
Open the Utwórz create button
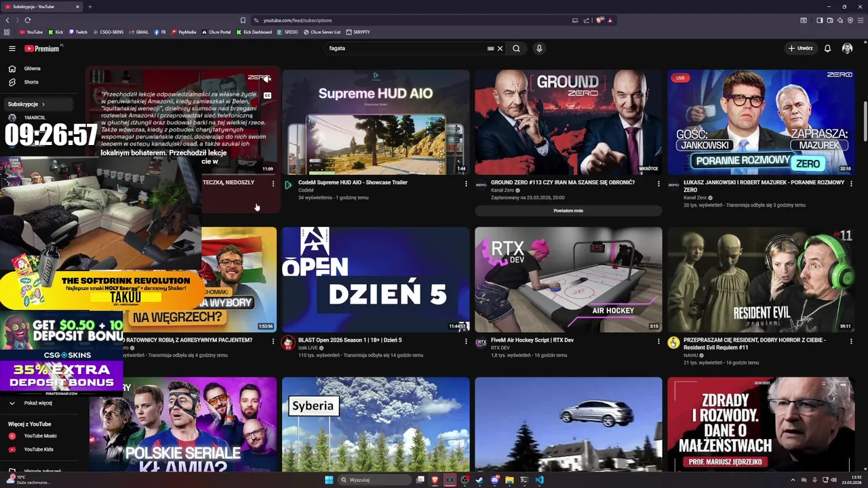tap(800, 48)
